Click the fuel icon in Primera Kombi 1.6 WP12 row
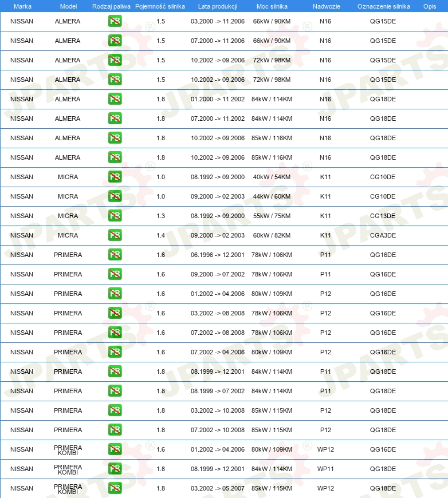This screenshot has width=448, height=498. tap(115, 449)
